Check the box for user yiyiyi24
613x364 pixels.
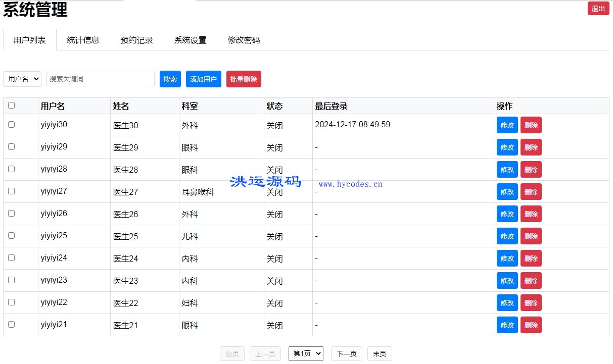[x=11, y=257]
